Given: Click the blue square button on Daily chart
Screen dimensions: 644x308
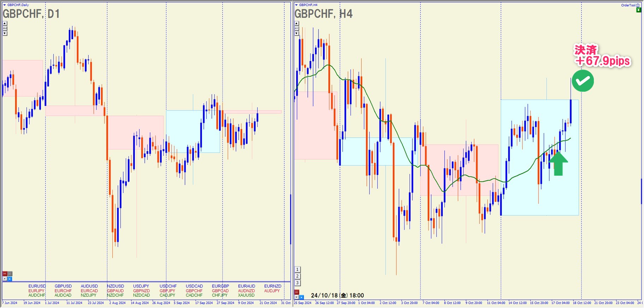Looking at the screenshot, I should coord(10,279).
